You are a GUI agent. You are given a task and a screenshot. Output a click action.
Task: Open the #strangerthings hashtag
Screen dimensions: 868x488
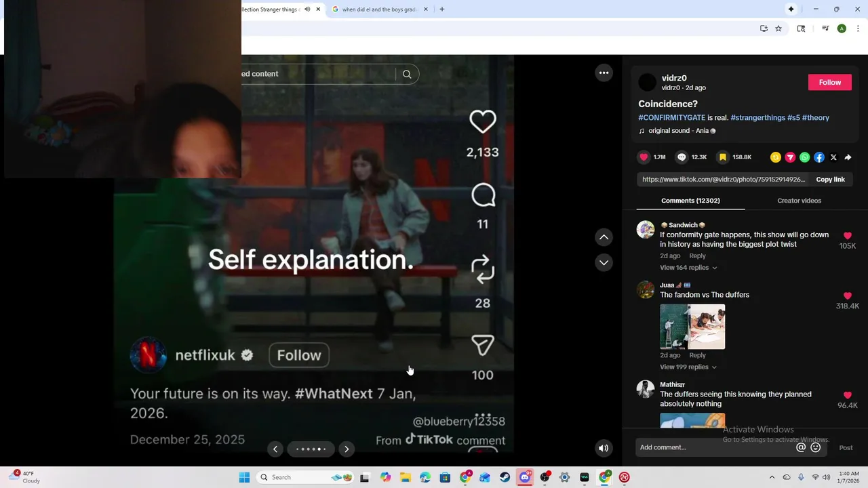pos(757,118)
